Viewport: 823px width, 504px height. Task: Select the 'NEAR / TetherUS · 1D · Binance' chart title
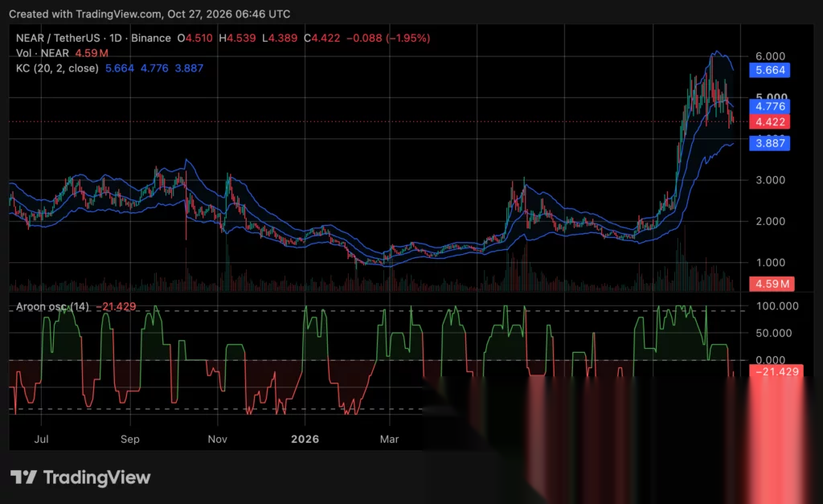(x=93, y=38)
